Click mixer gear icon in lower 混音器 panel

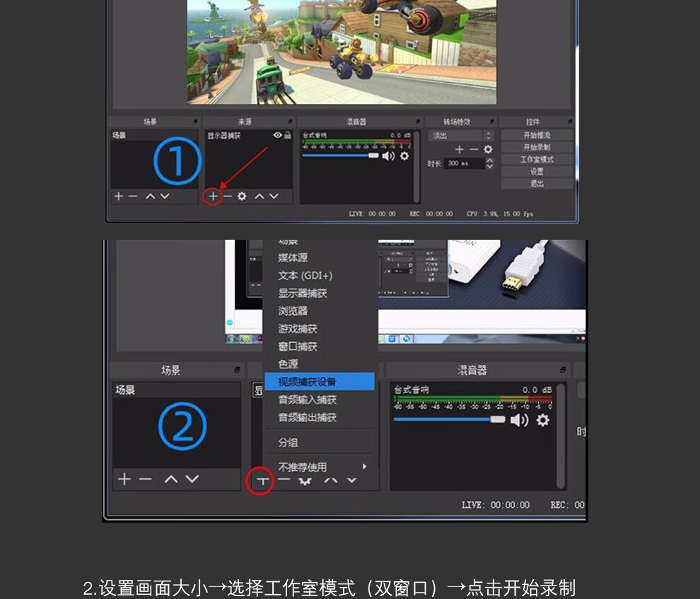tap(542, 420)
